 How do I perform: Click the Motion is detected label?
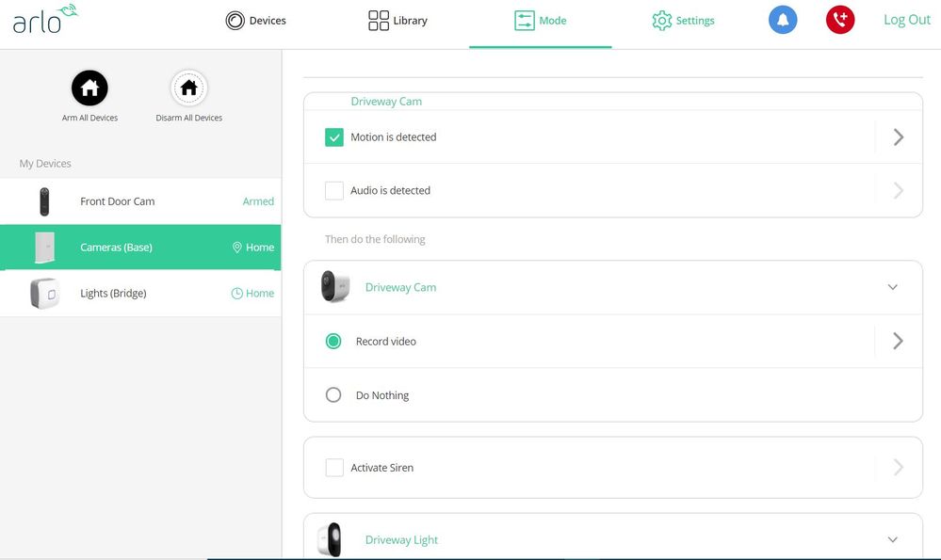(394, 137)
